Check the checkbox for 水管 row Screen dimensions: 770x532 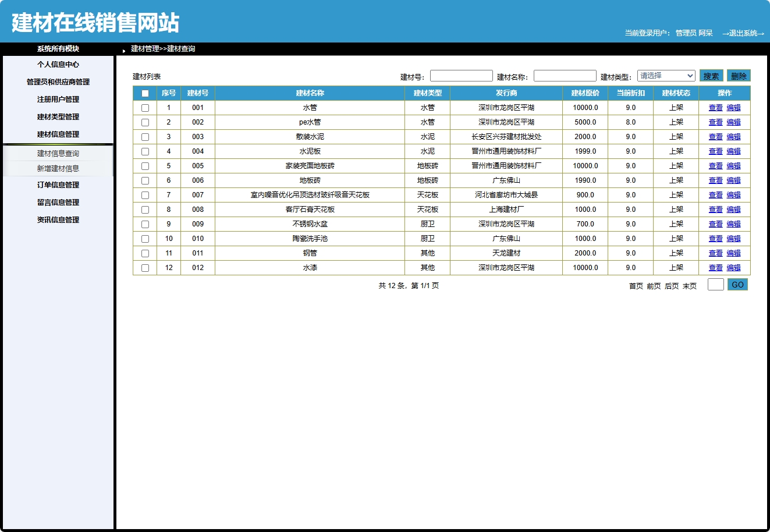[145, 107]
